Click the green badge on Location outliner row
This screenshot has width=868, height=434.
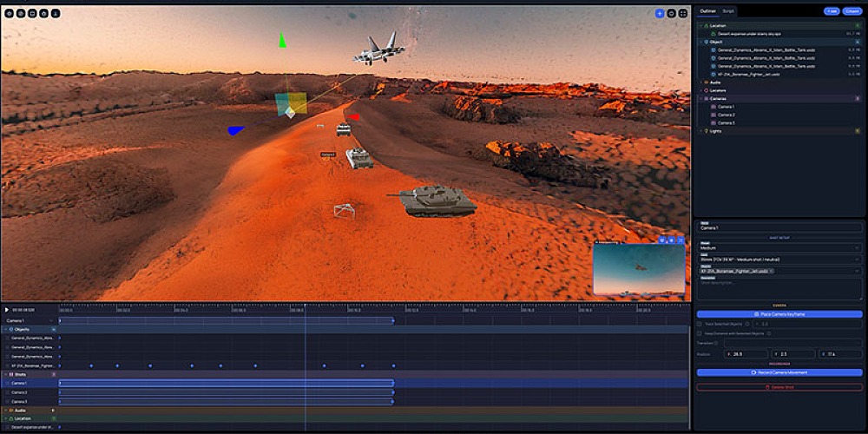point(858,25)
